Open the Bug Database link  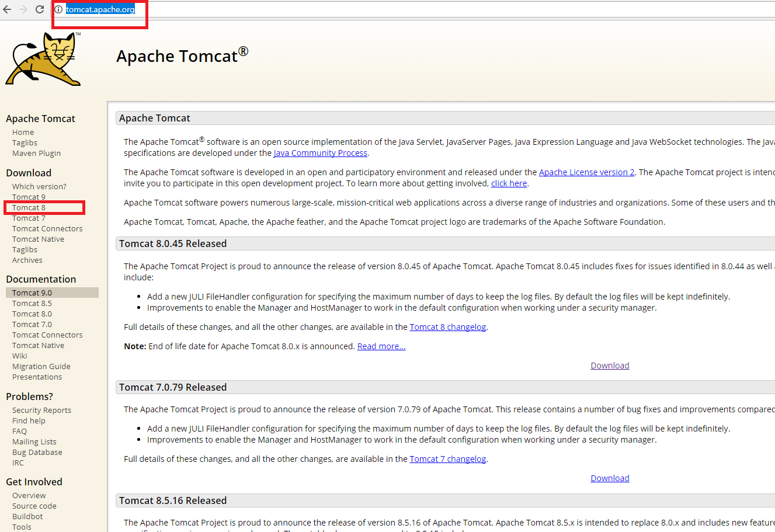[x=37, y=453]
